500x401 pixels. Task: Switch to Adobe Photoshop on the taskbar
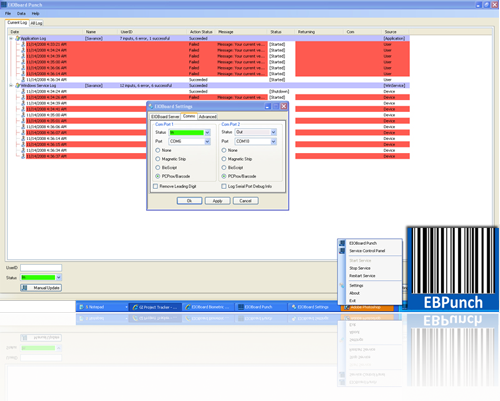367,308
